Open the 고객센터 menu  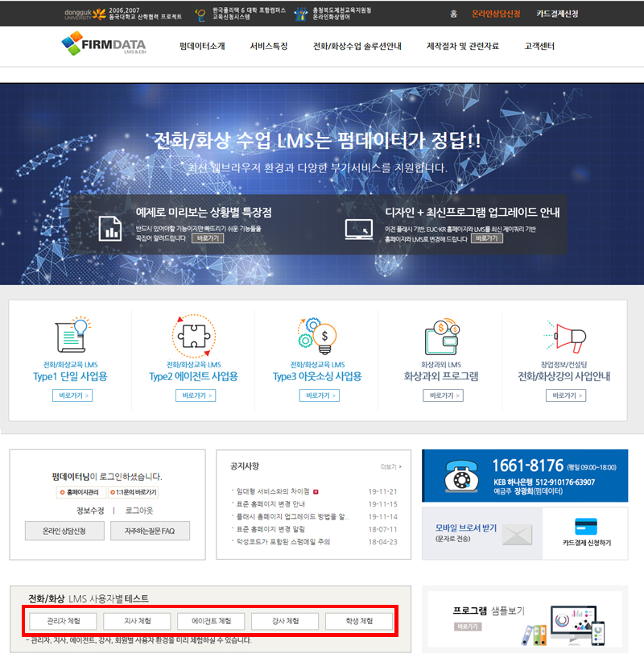[x=539, y=46]
